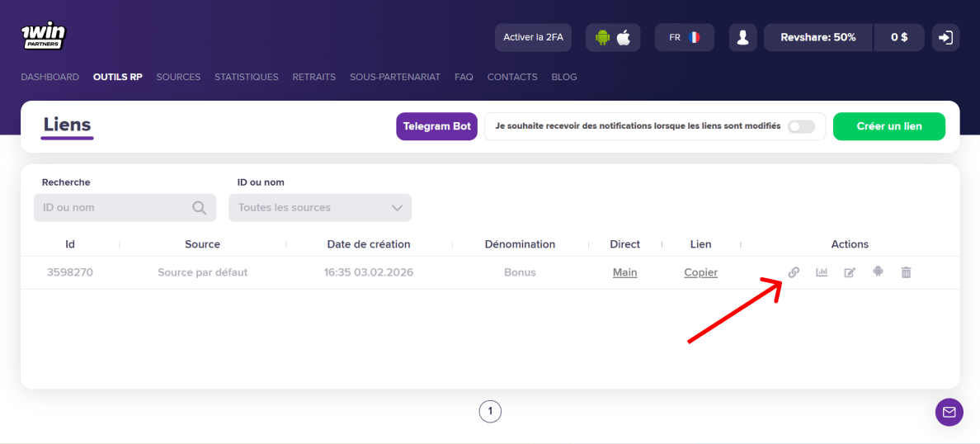Open the FR language selector
Image resolution: width=980 pixels, height=444 pixels.
(684, 37)
